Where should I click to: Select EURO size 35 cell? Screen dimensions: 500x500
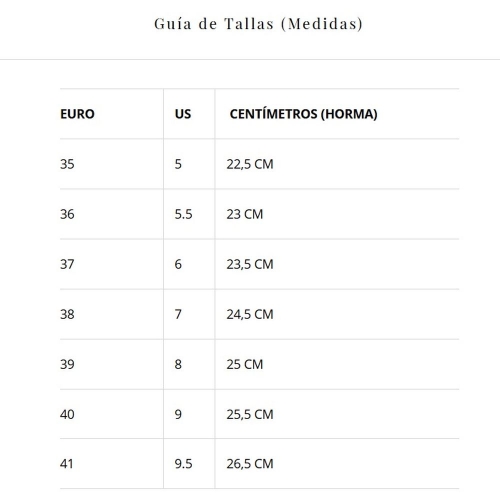[67, 164]
